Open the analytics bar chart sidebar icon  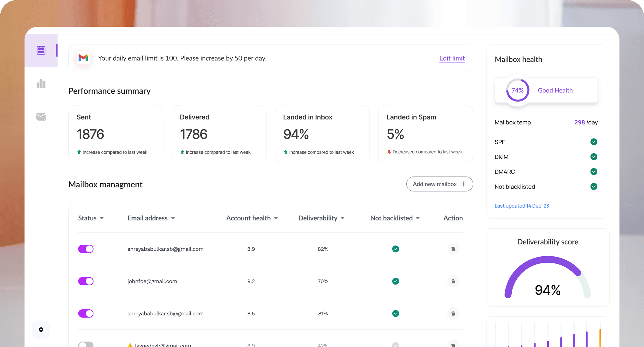(x=41, y=83)
